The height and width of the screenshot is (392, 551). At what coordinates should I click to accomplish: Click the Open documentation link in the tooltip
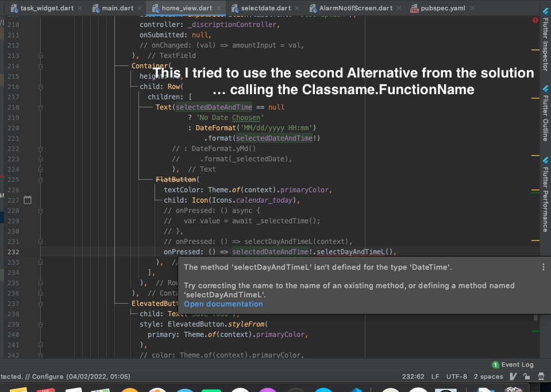coord(223,304)
